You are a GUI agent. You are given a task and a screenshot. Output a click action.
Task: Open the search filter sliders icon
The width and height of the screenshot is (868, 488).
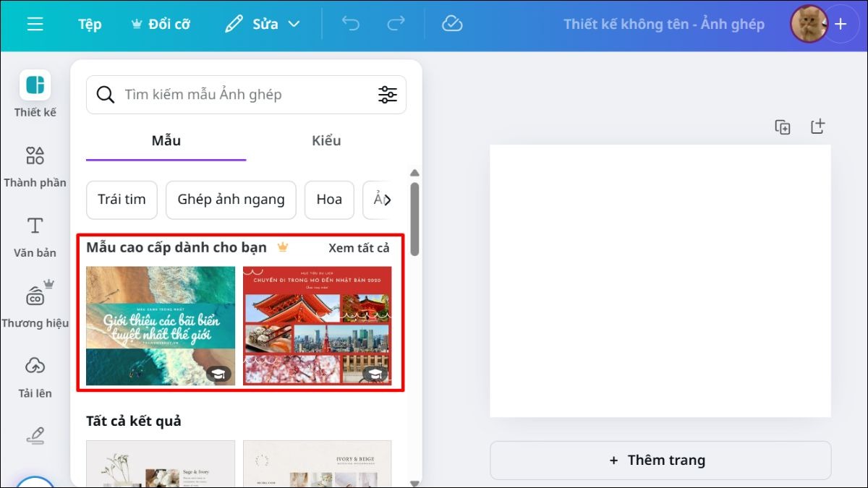tap(388, 95)
